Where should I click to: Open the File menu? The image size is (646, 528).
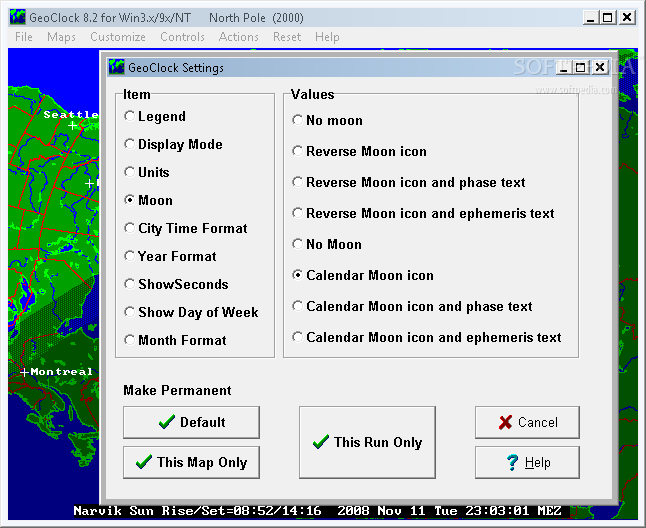point(23,37)
